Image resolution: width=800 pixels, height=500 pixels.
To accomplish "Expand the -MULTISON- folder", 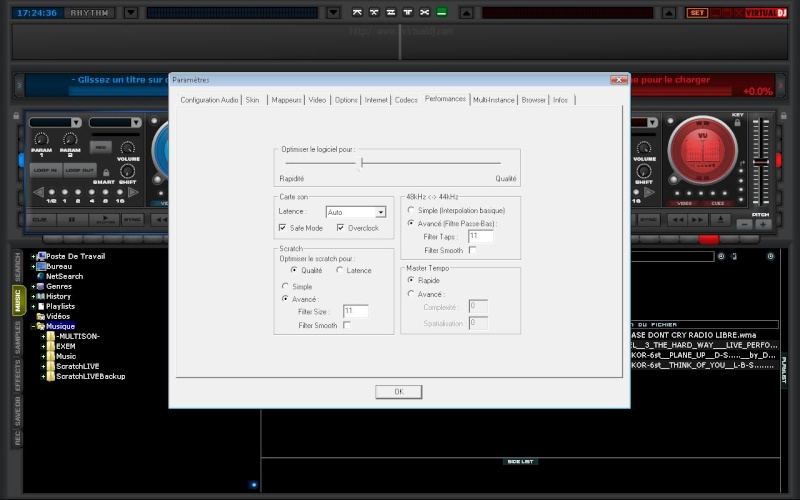I will click(x=43, y=336).
